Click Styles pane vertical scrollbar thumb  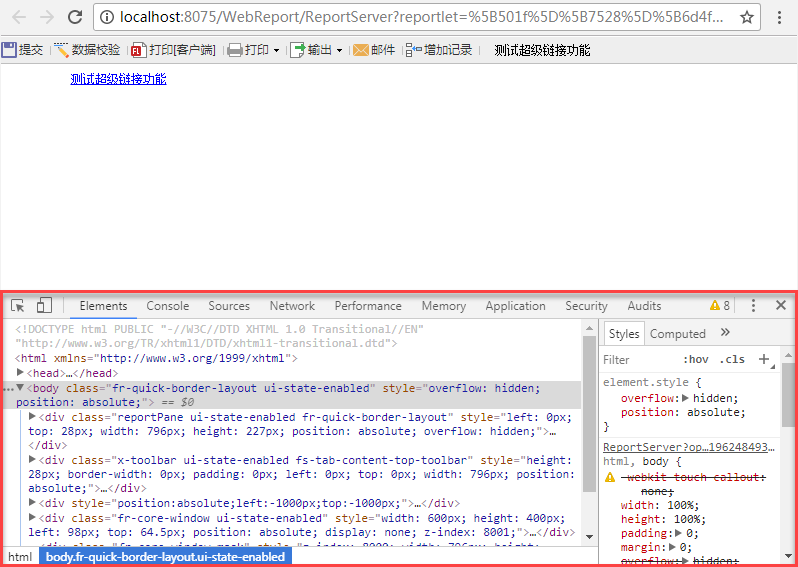[x=787, y=394]
